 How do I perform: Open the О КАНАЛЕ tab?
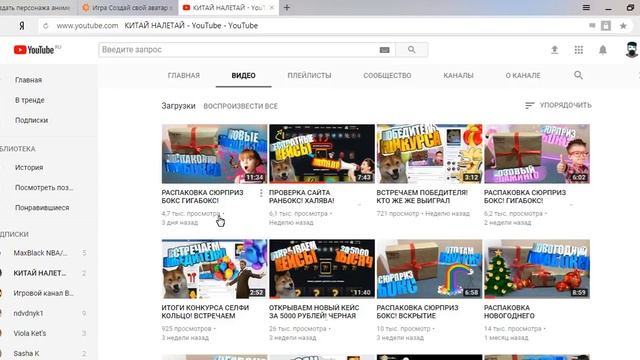523,76
